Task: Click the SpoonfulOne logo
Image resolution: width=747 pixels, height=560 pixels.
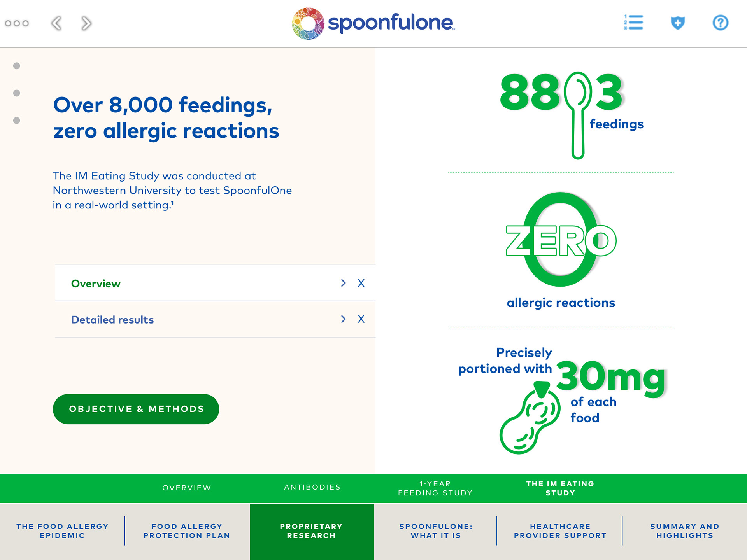Action: (373, 23)
